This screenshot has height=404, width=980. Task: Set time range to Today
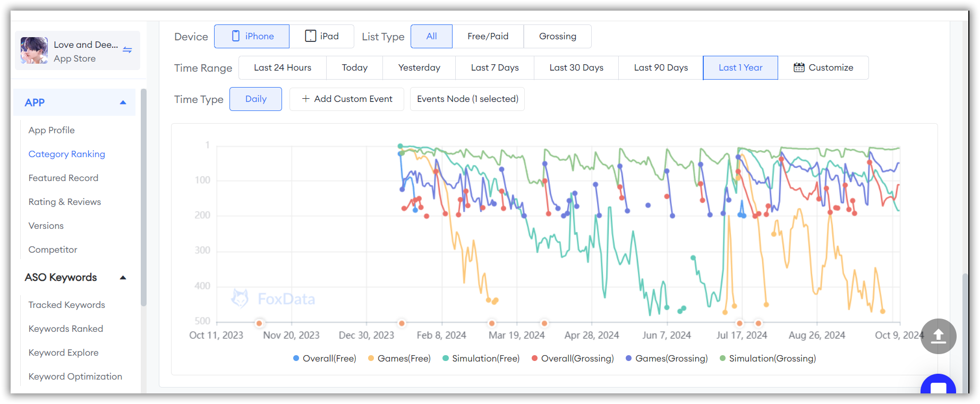coord(355,67)
